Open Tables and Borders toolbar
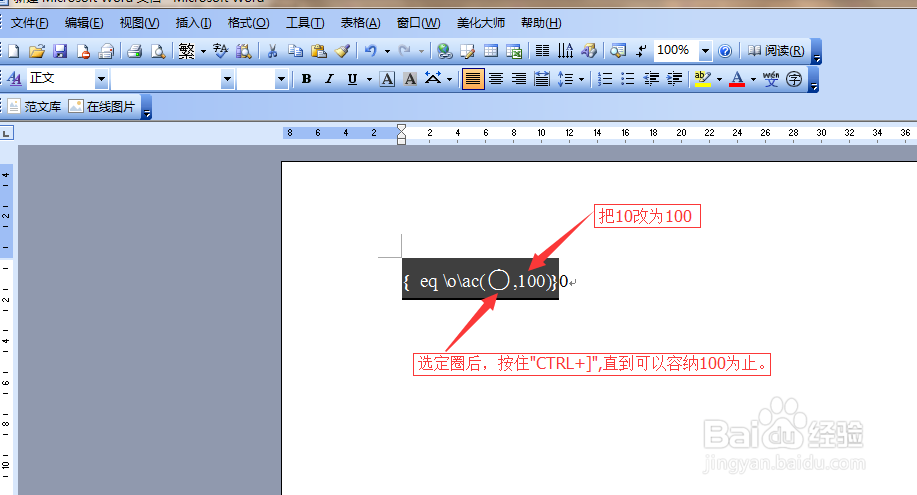The width and height of the screenshot is (917, 495). (x=468, y=51)
